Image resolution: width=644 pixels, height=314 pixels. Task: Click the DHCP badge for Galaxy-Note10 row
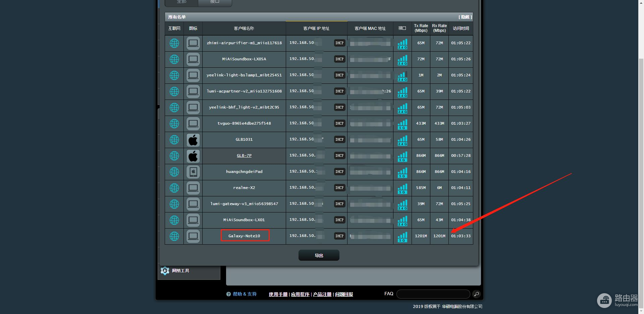(x=339, y=236)
